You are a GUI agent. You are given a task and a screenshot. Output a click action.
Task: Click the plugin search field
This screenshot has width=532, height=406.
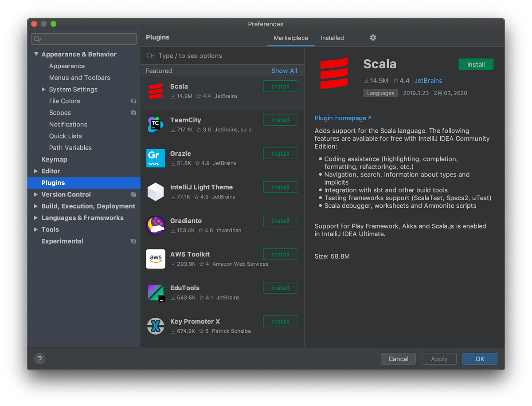222,55
